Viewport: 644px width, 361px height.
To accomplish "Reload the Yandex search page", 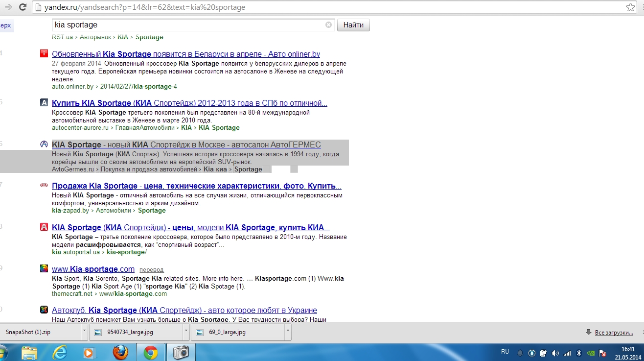I will 22,7.
